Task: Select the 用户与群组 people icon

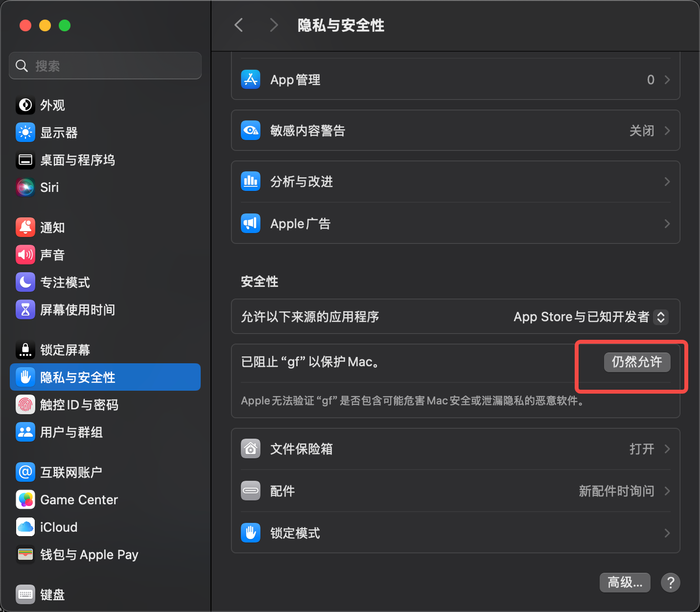Action: (x=25, y=432)
